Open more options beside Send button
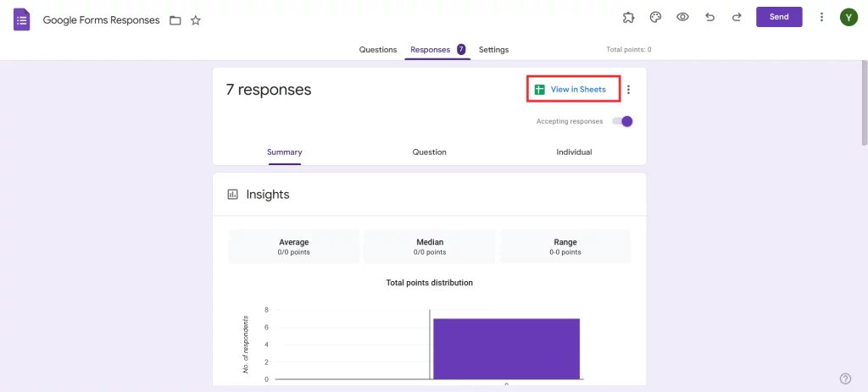The height and width of the screenshot is (392, 868). pyautogui.click(x=821, y=17)
